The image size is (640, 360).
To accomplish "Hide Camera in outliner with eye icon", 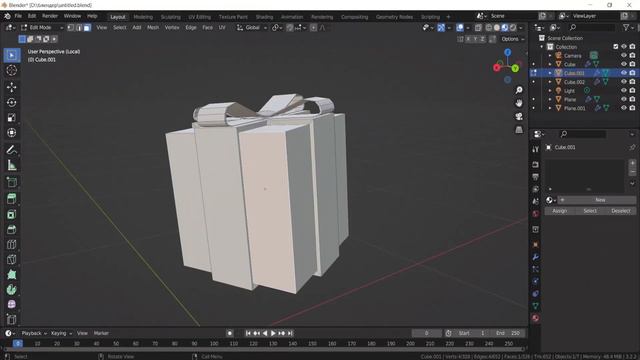I will click(624, 55).
